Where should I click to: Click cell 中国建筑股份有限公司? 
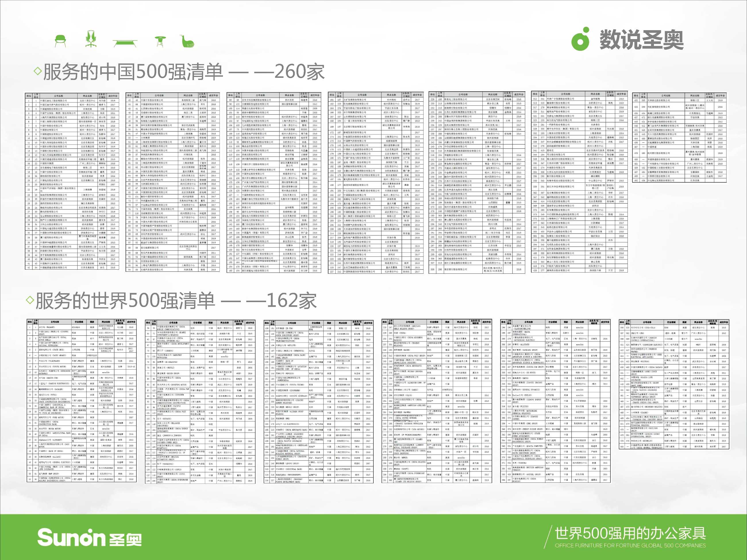(x=59, y=109)
